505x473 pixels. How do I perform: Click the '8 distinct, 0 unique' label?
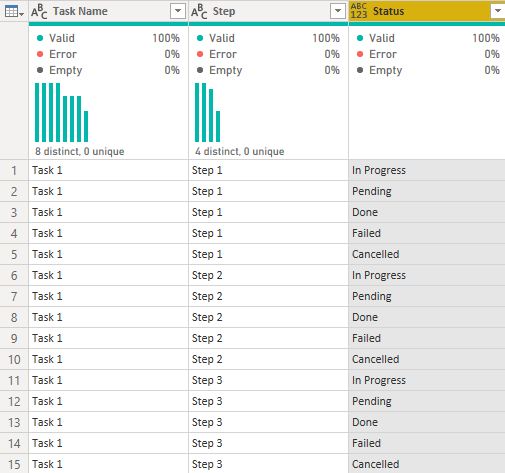point(80,152)
